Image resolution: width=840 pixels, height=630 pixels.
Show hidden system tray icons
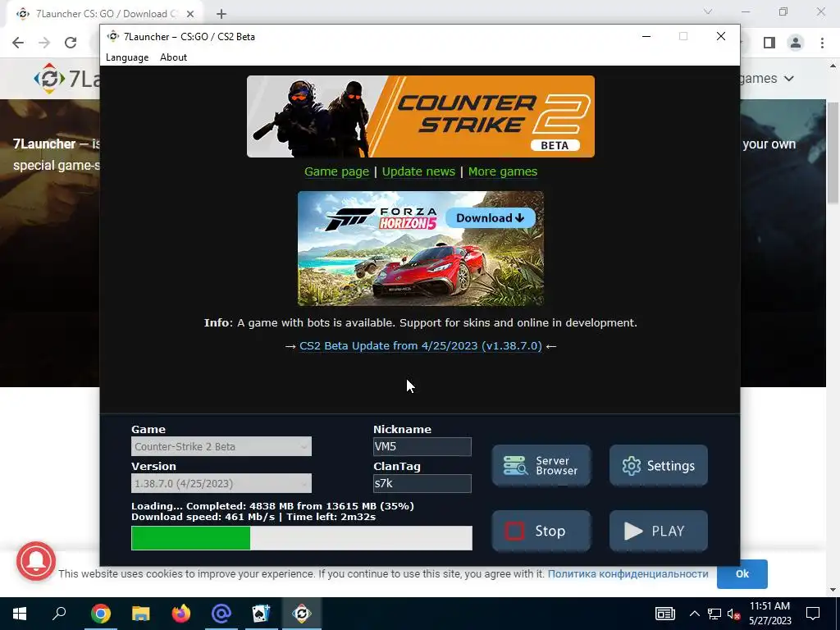(x=694, y=614)
